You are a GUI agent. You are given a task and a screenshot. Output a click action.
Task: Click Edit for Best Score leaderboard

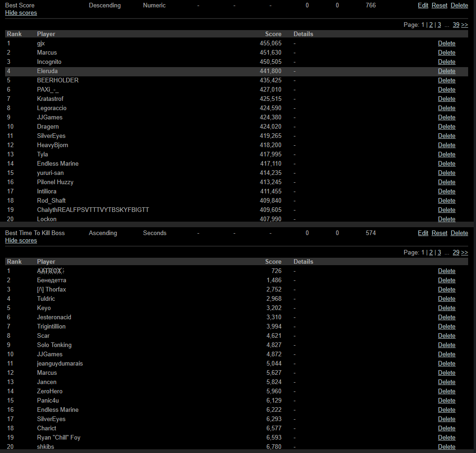pos(423,6)
